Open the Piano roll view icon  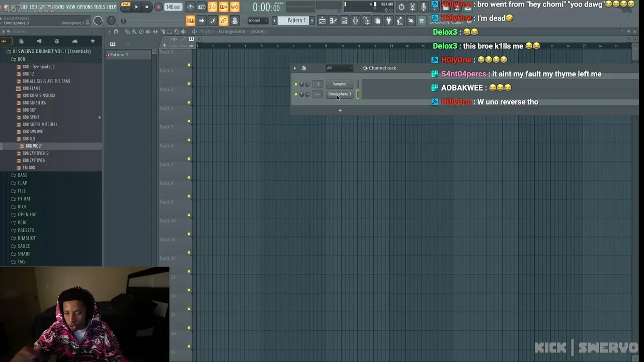[x=333, y=21]
